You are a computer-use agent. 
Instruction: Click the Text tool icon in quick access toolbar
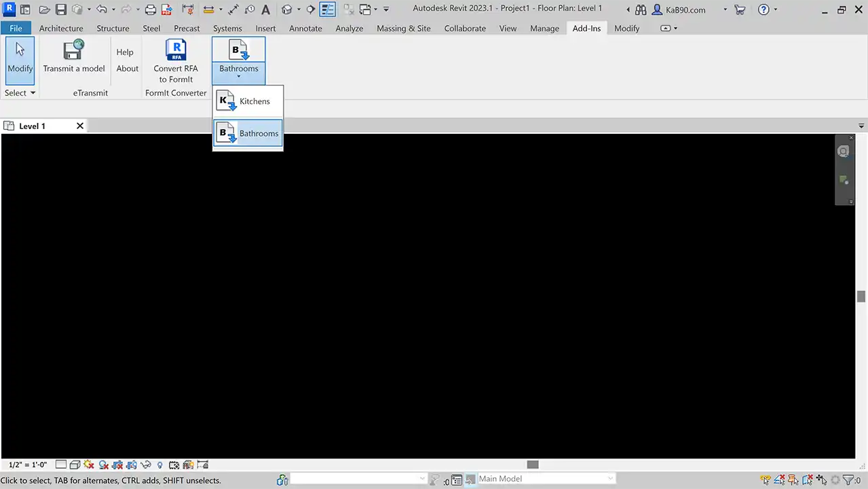point(265,9)
